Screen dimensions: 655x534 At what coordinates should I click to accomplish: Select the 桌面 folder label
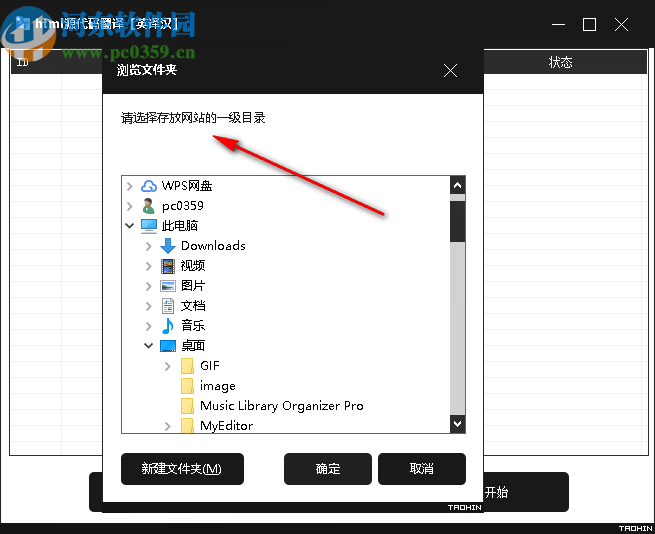[193, 346]
